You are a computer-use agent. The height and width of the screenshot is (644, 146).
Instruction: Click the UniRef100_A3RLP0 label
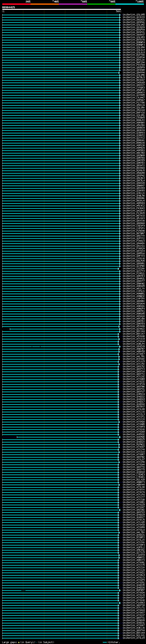133,344
